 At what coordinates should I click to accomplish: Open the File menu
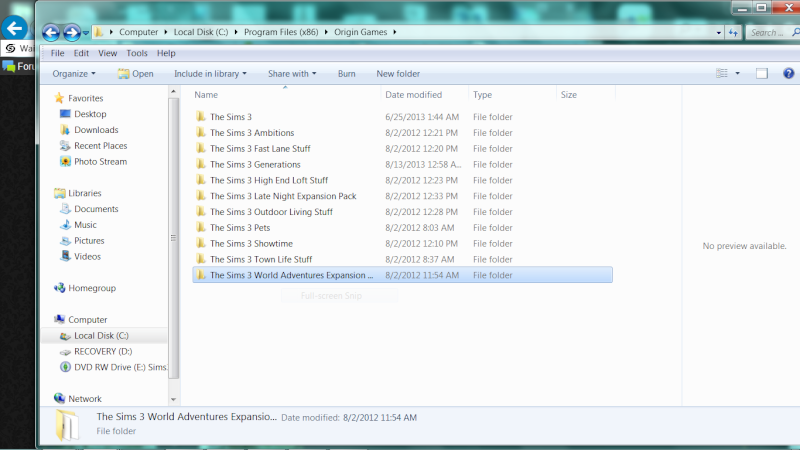pos(57,53)
